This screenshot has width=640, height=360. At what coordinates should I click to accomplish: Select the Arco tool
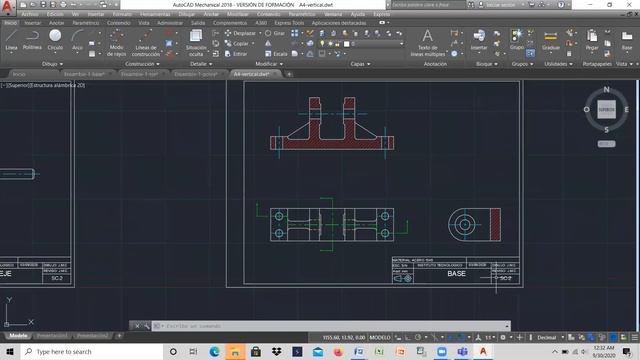point(78,40)
